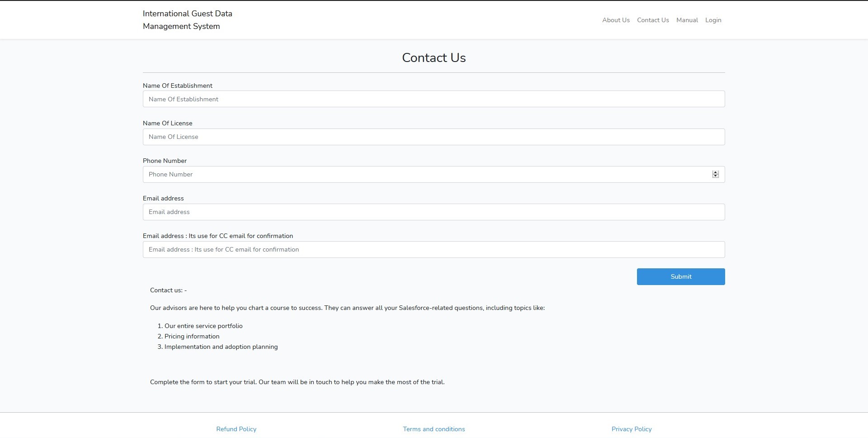Image resolution: width=868 pixels, height=438 pixels.
Task: Focus the CC email confirmation input box
Action: coord(433,249)
